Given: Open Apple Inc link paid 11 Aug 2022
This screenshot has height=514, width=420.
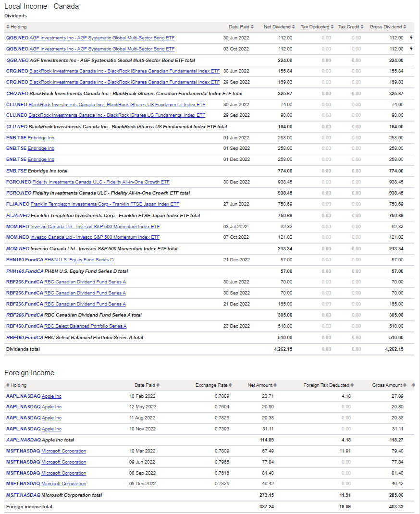Looking at the screenshot, I should pyautogui.click(x=51, y=418).
